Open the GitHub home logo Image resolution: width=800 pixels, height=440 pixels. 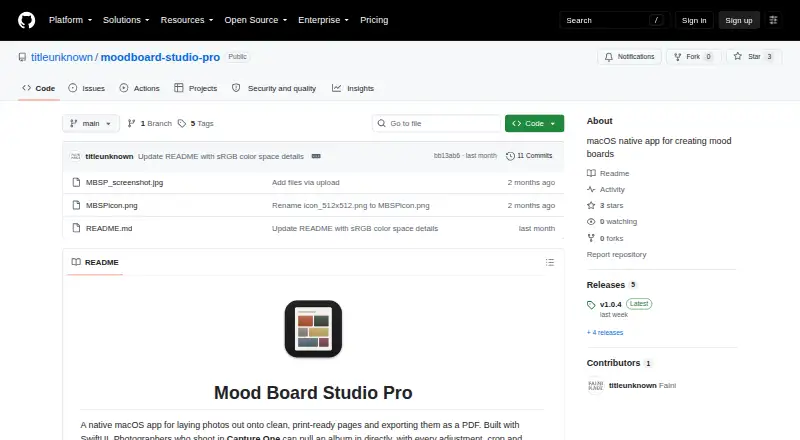27,20
